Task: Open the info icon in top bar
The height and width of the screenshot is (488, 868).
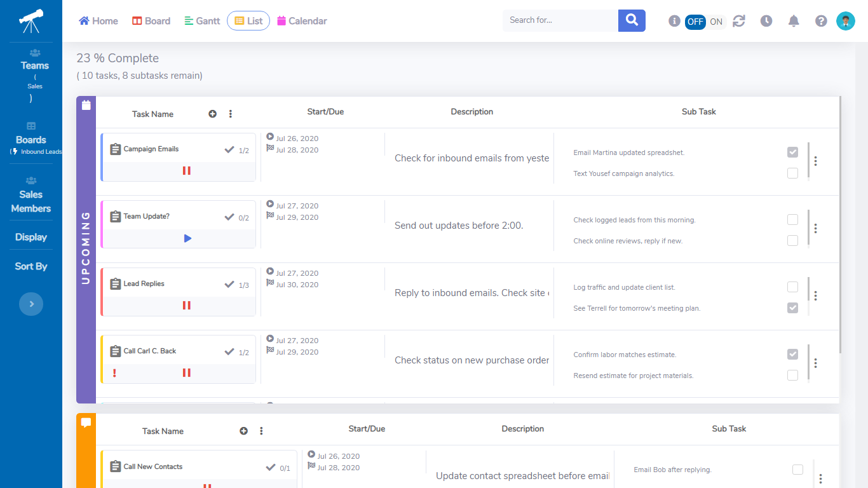Action: 675,21
